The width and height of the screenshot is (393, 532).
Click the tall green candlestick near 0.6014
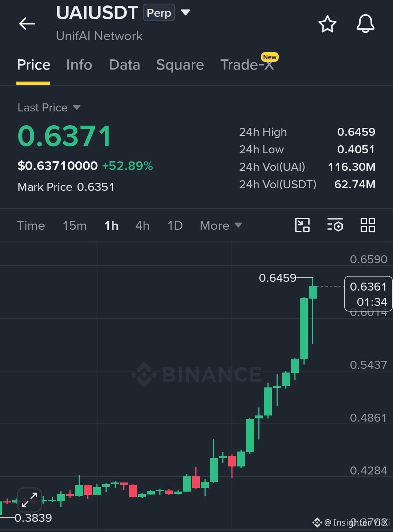[x=304, y=328]
